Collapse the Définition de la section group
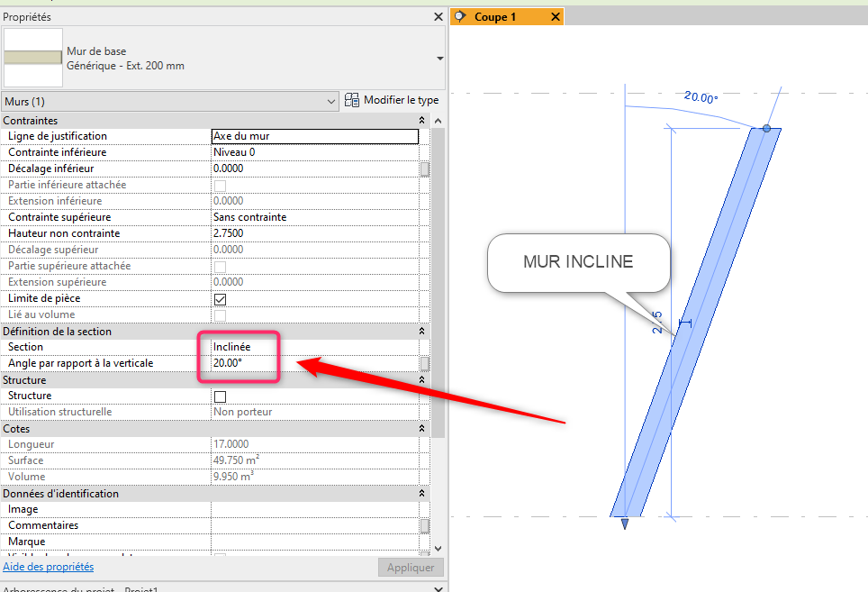The height and width of the screenshot is (592, 868). [422, 332]
